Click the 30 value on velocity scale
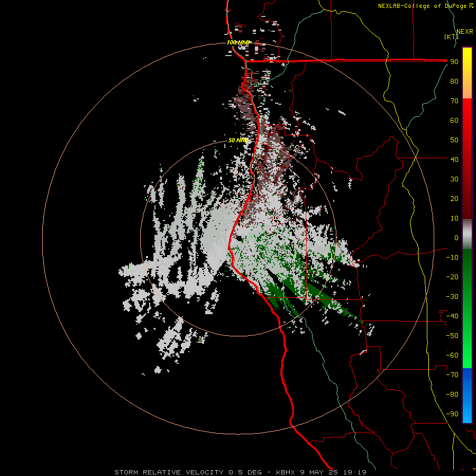 pos(454,179)
